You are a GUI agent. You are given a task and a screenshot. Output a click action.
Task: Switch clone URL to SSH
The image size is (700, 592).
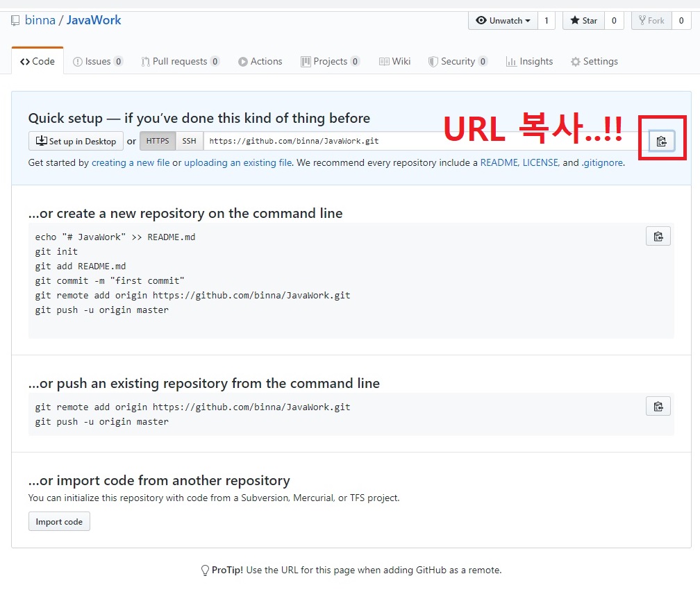[190, 141]
